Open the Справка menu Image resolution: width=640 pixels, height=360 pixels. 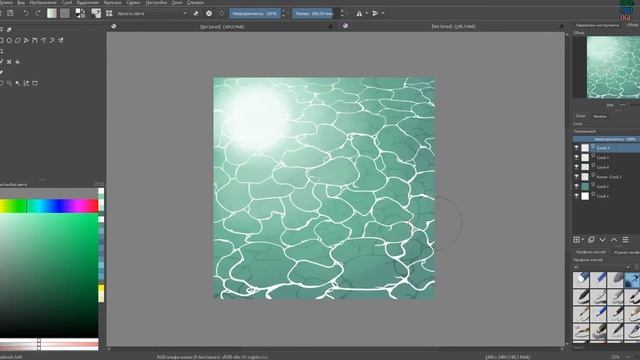[195, 2]
